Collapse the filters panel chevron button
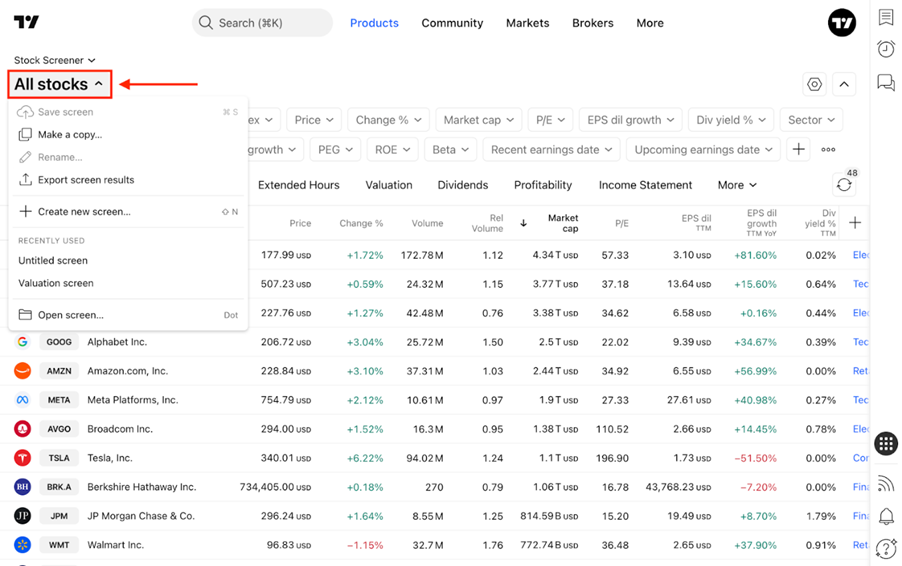902x566 pixels. click(844, 84)
